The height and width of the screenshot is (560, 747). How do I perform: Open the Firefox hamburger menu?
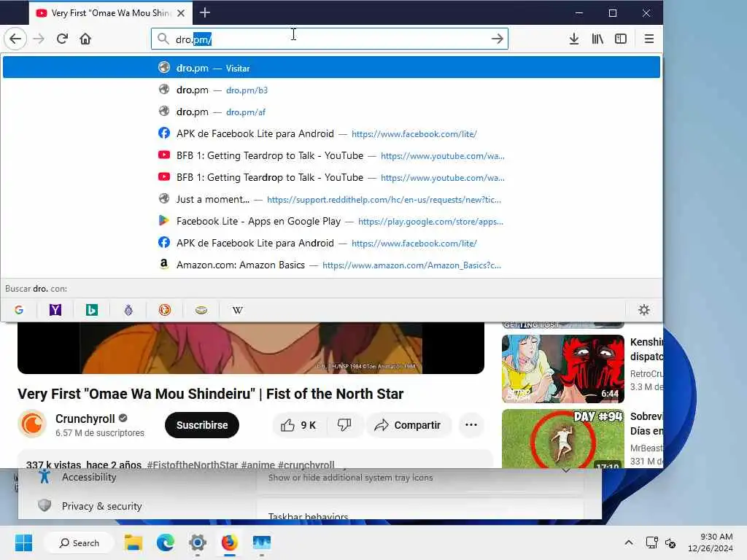coord(649,39)
